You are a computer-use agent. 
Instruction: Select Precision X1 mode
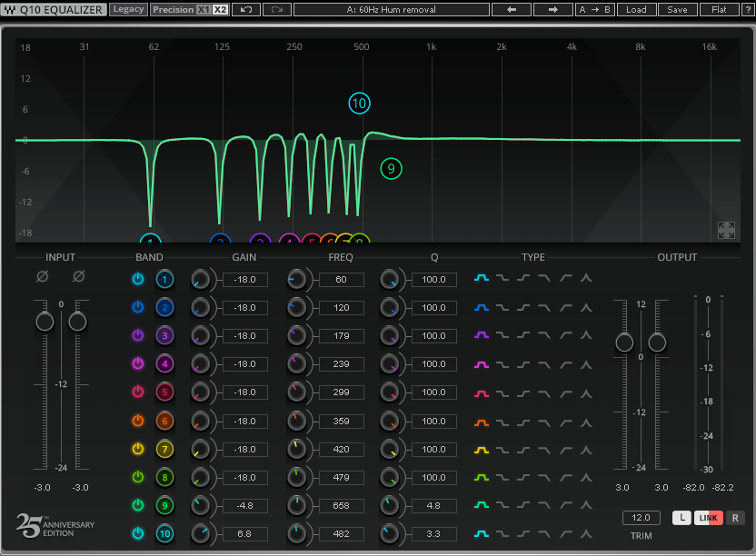click(204, 10)
